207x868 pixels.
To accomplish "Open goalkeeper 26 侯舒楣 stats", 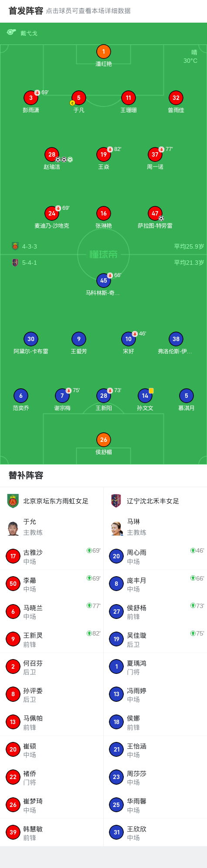I will click(103, 440).
